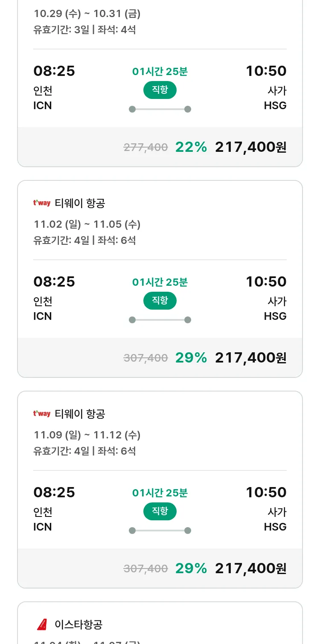The height and width of the screenshot is (644, 320).
Task: Tap the 11.02 (일) ~ 11.05 (수) date range
Action: pos(87,224)
